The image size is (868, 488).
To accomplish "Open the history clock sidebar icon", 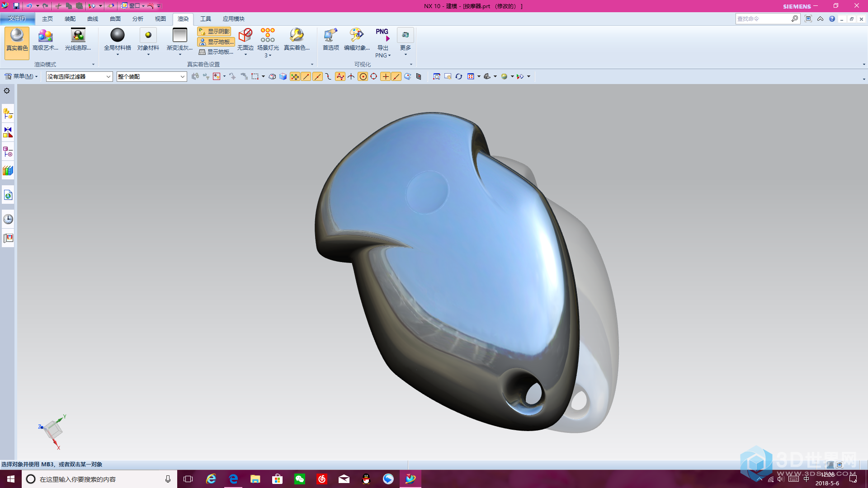I will pos(8,219).
